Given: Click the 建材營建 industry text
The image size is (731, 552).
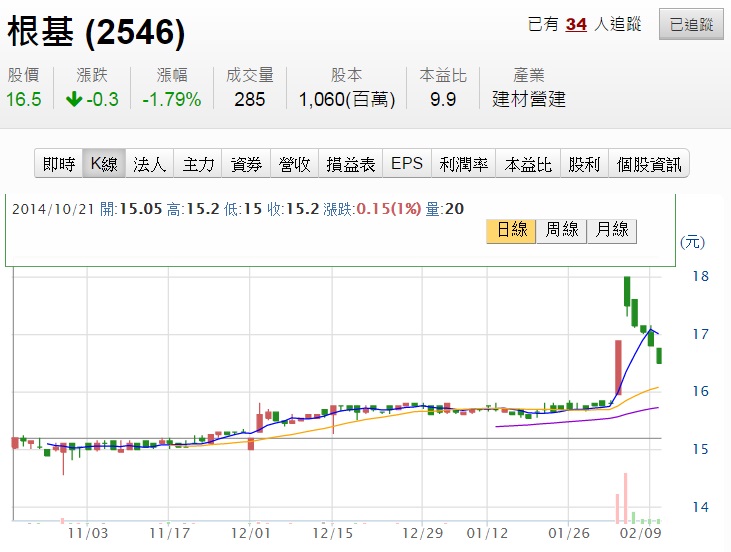Looking at the screenshot, I should [x=529, y=99].
